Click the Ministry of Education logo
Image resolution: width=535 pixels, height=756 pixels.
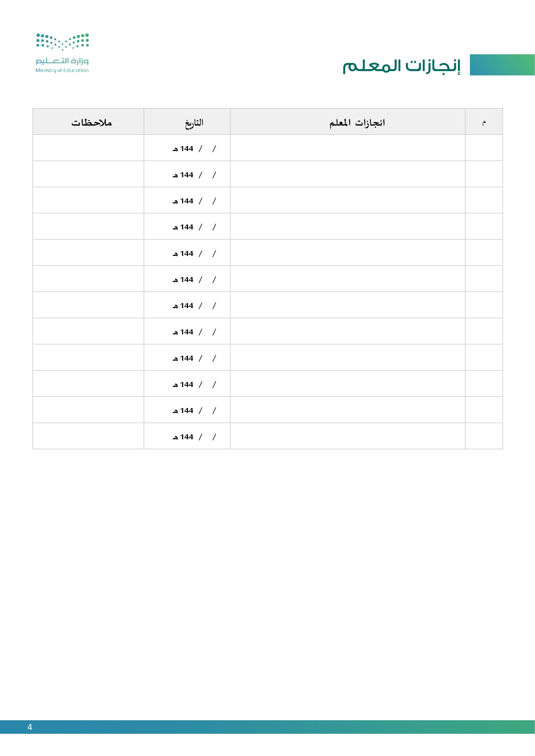coord(62,53)
